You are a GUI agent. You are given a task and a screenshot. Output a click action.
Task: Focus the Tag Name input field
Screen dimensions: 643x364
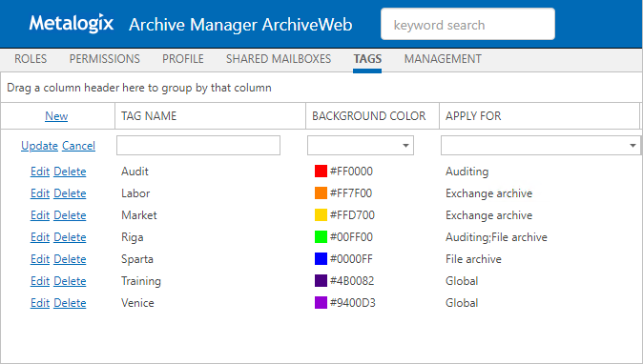click(x=198, y=146)
